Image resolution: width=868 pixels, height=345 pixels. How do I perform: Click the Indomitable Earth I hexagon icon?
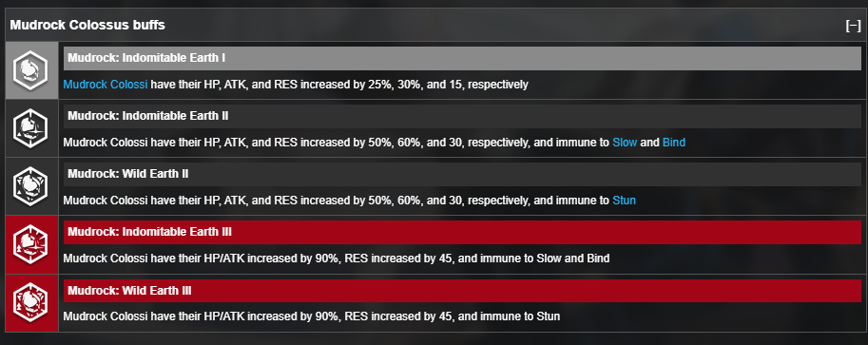[x=31, y=70]
